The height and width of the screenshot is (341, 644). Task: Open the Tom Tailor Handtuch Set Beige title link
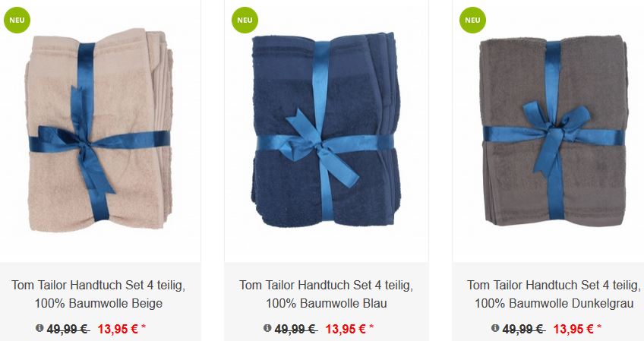(99, 294)
